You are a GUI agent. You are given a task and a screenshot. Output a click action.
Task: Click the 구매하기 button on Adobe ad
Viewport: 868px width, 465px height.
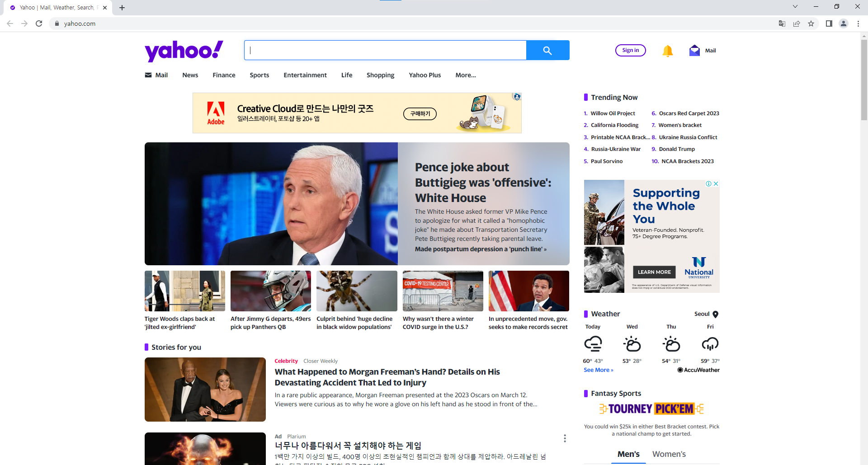pos(420,114)
